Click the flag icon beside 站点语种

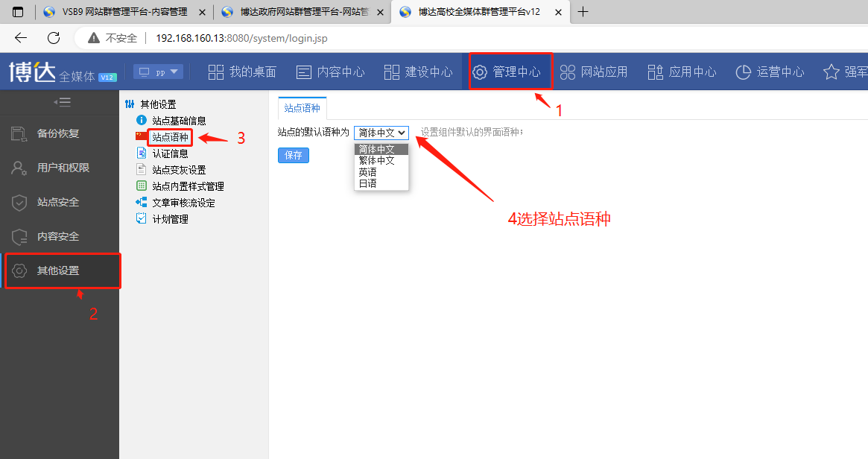coord(141,136)
